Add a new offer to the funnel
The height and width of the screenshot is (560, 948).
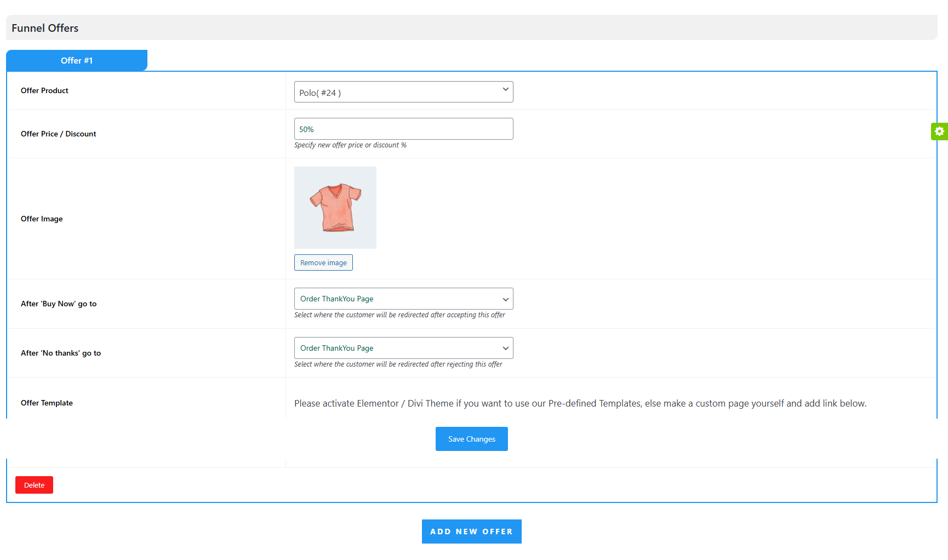472,532
